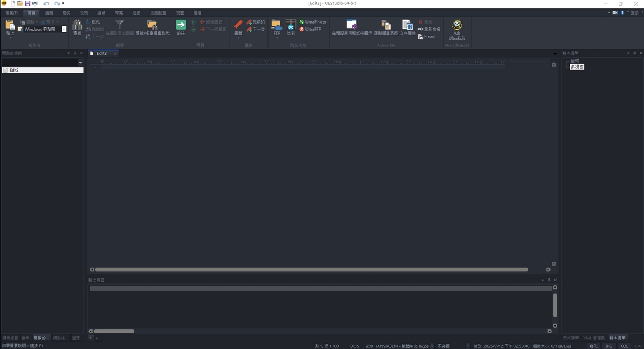The image size is (644, 349).
Task: Toggle INS insert mode in status bar
Action: [x=609, y=346]
